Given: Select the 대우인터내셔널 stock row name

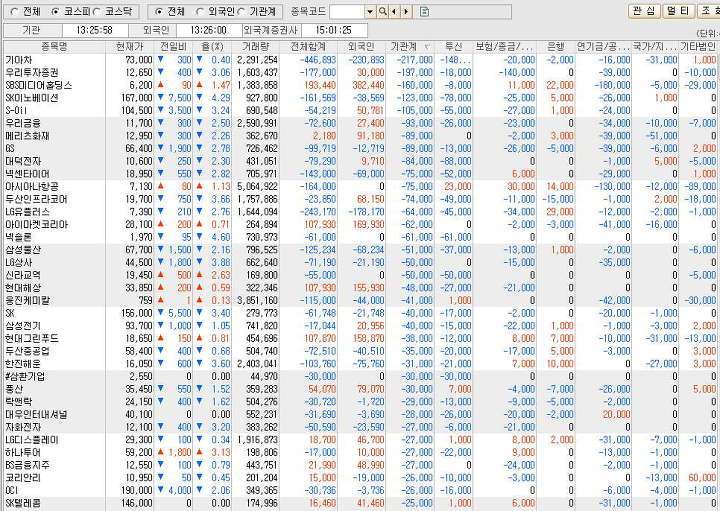Looking at the screenshot, I should tap(37, 414).
